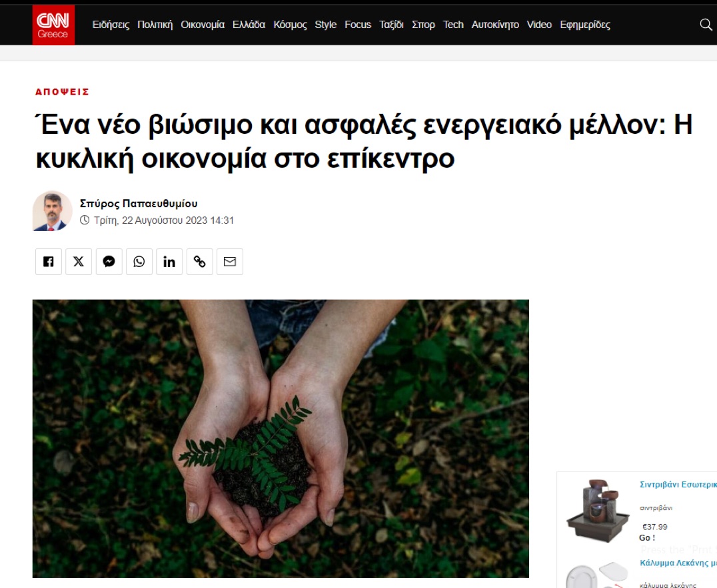The height and width of the screenshot is (588, 717).
Task: Open author Σπύρος Παπαευθυμίου page
Action: [139, 203]
